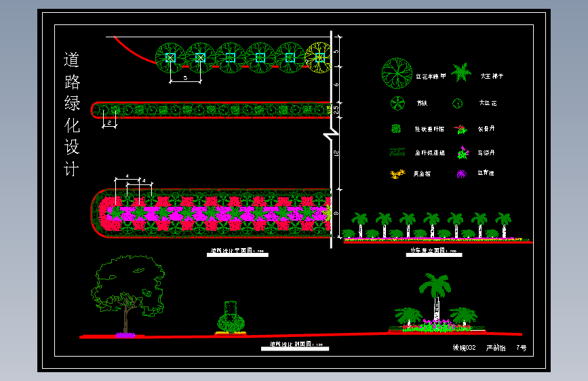Viewport: 588px width, 381px height.
Task: Select the 金叶假连翘 dark hedge legend symbol
Action: coord(397,153)
